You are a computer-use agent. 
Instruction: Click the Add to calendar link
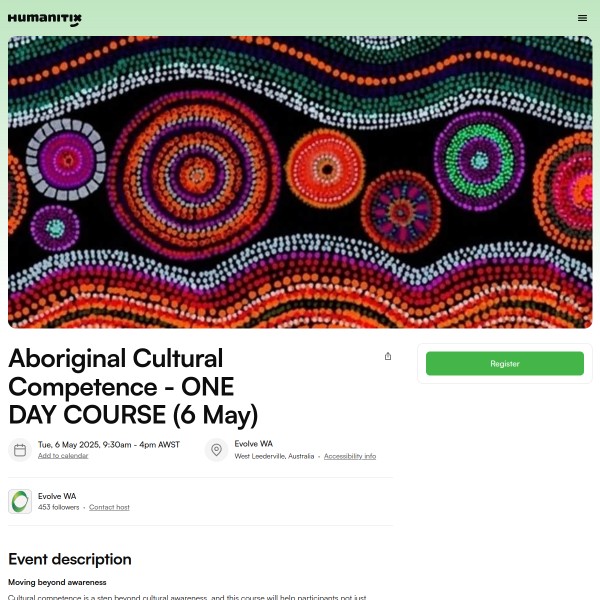(x=63, y=456)
